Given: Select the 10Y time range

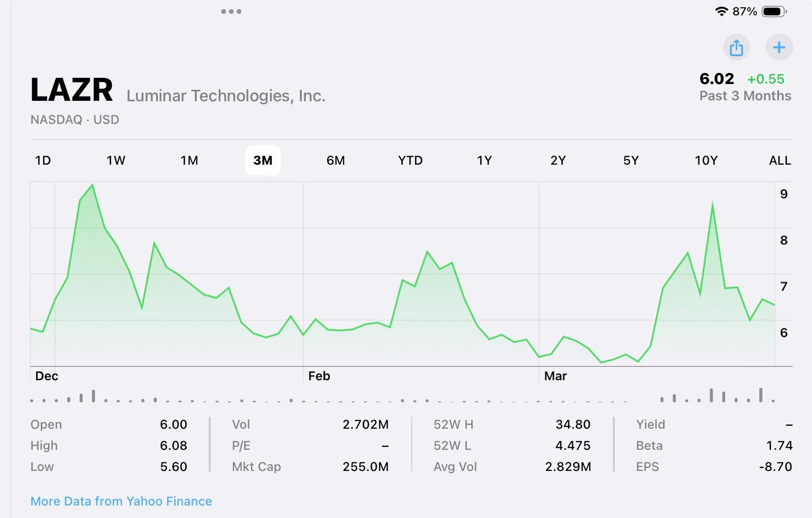Looking at the screenshot, I should [706, 160].
